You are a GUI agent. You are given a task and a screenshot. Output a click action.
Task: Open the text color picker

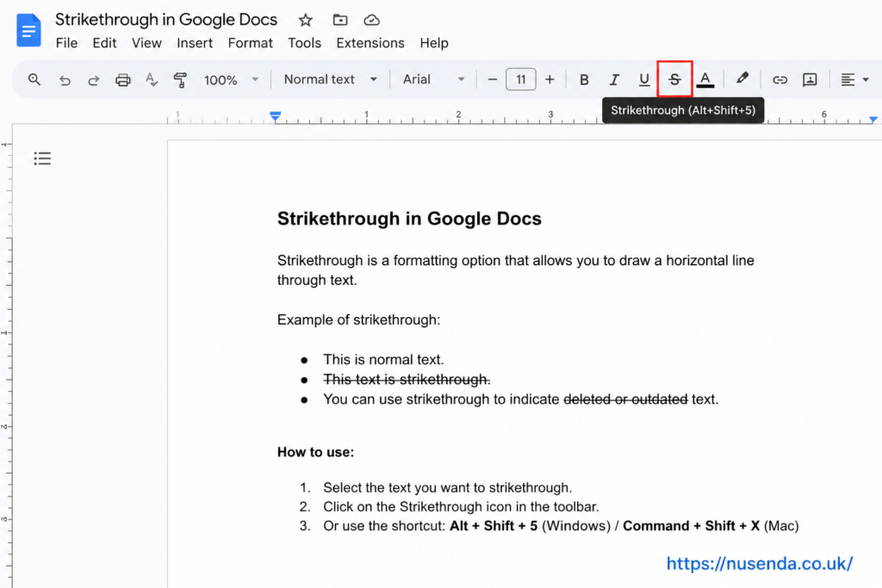tap(705, 80)
